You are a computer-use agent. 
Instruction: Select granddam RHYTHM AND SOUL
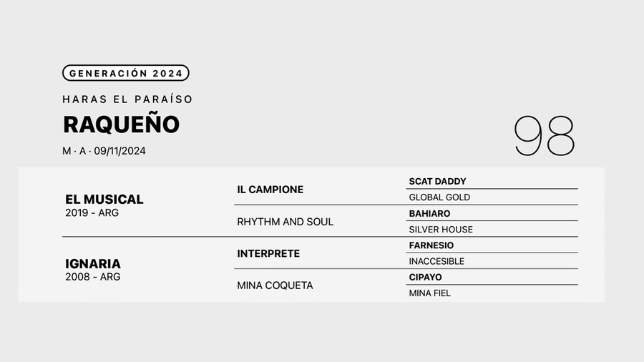click(285, 222)
